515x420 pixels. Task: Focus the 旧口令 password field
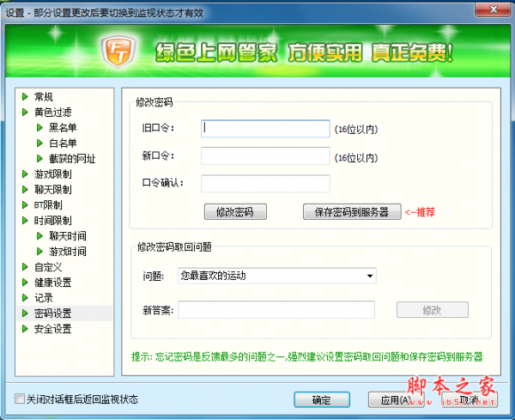pyautogui.click(x=265, y=129)
